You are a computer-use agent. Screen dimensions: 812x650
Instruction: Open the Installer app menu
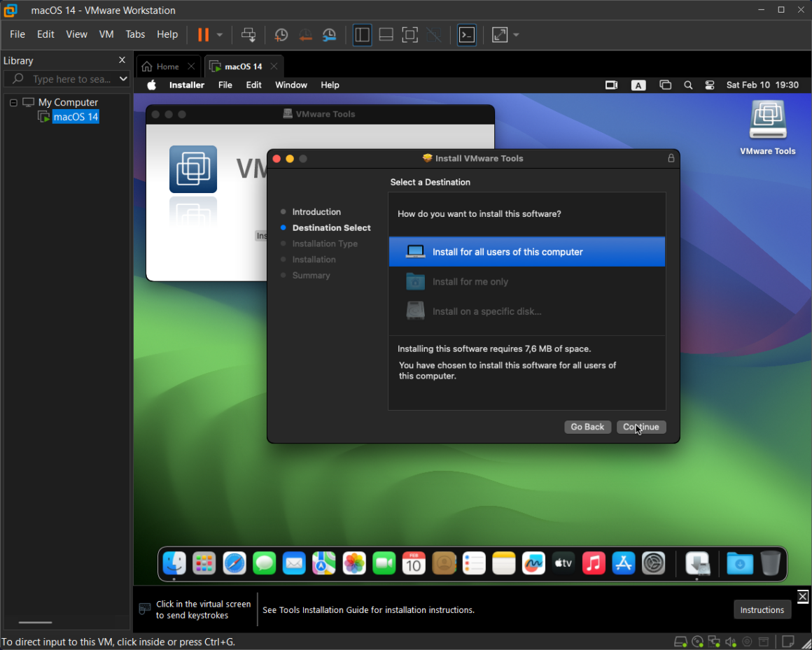(187, 85)
